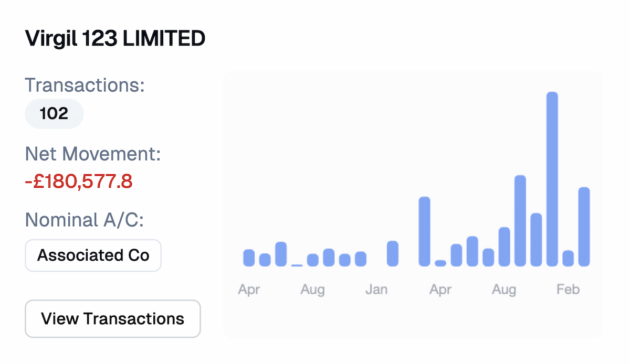Click the View Transactions button

tap(112, 318)
